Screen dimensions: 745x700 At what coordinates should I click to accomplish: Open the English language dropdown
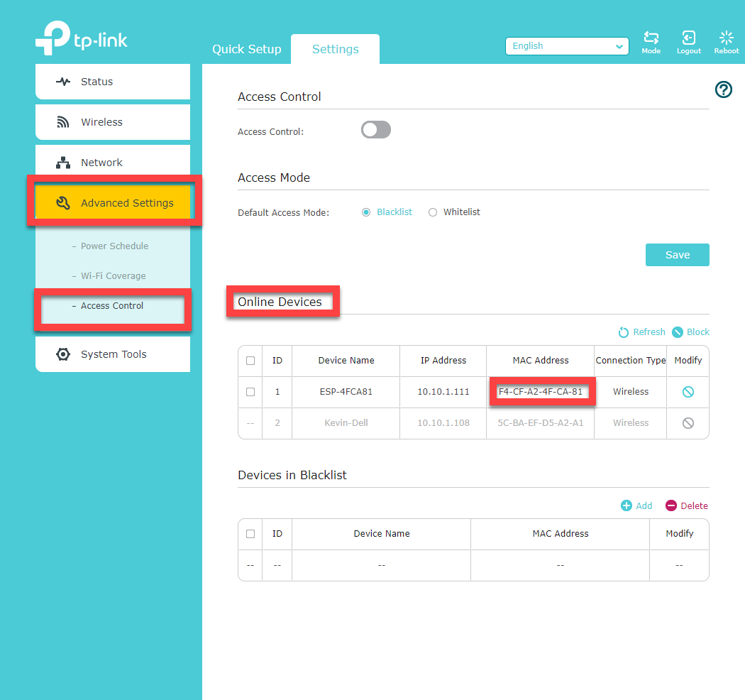(567, 46)
